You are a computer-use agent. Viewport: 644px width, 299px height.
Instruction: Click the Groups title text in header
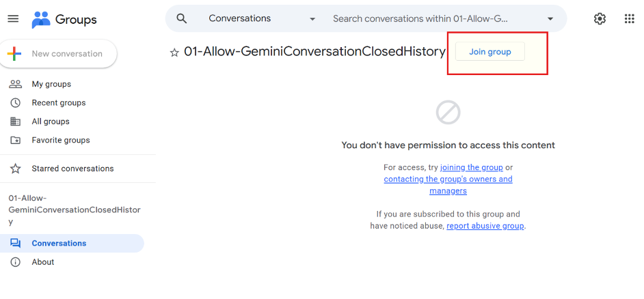click(76, 19)
